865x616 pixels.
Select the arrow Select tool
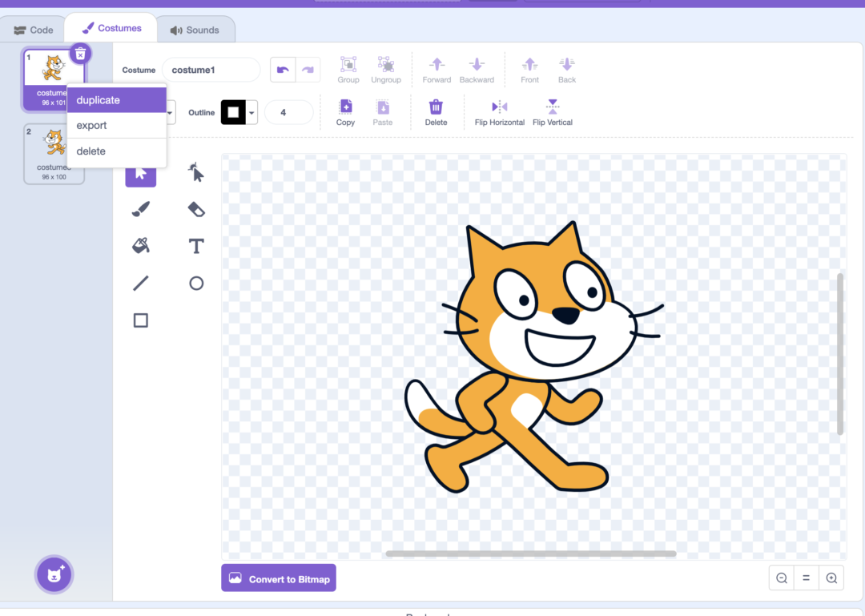click(x=140, y=173)
